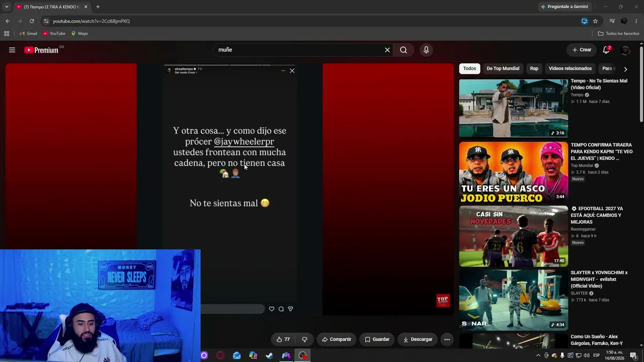This screenshot has width=644, height=362.
Task: Open the Todos los favoritos folder
Action: [x=618, y=34]
